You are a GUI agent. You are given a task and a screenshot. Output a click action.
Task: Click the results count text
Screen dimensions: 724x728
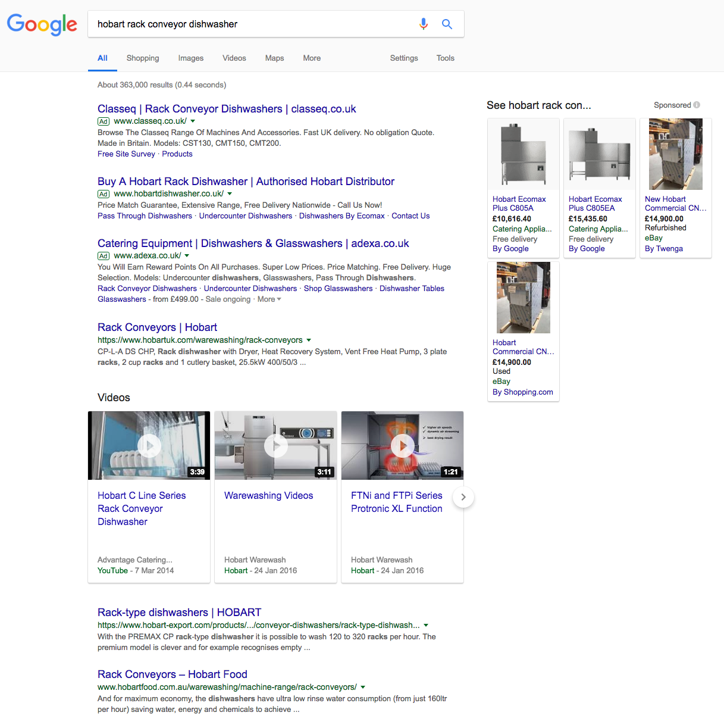(162, 85)
